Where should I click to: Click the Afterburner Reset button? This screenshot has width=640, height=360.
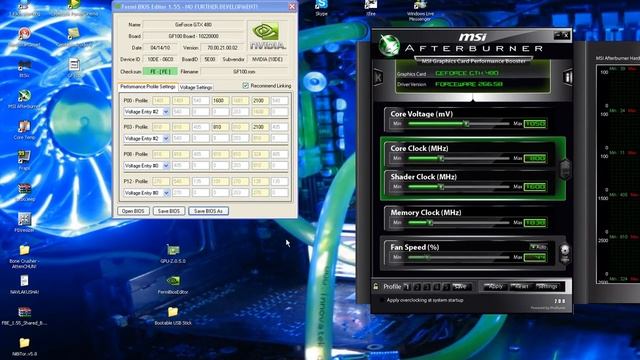point(521,287)
